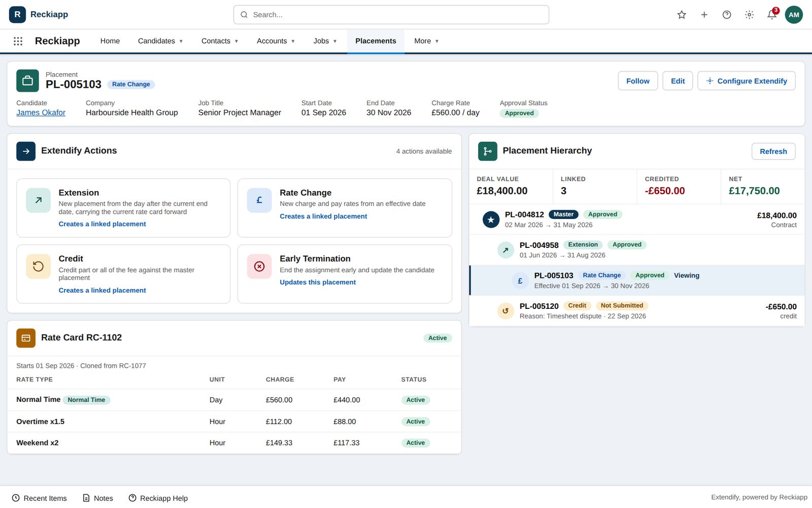812x508 pixels.
Task: Focus the Search input field
Action: 391,15
